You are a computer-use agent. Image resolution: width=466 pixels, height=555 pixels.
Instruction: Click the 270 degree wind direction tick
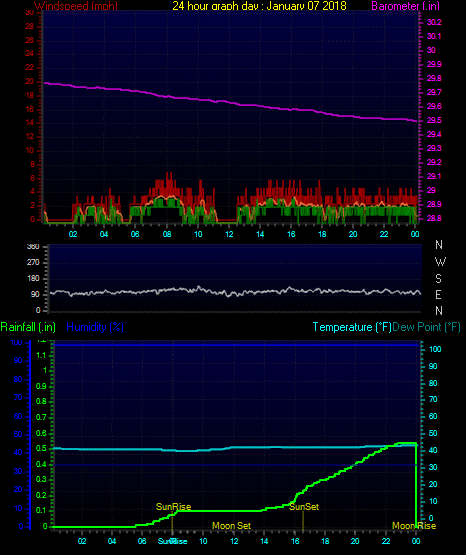coord(33,262)
